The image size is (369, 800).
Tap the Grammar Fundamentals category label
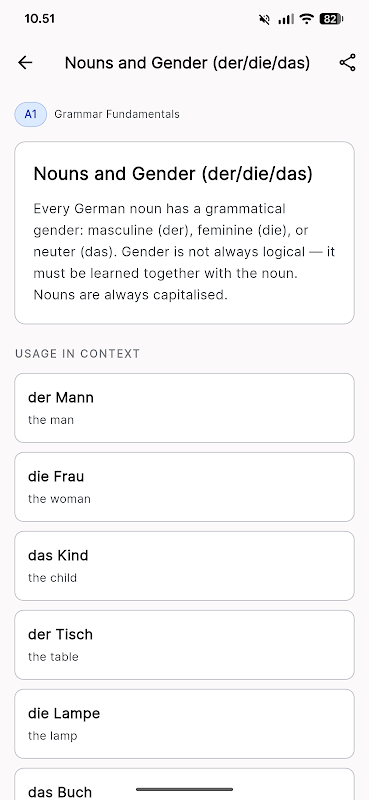click(117, 114)
